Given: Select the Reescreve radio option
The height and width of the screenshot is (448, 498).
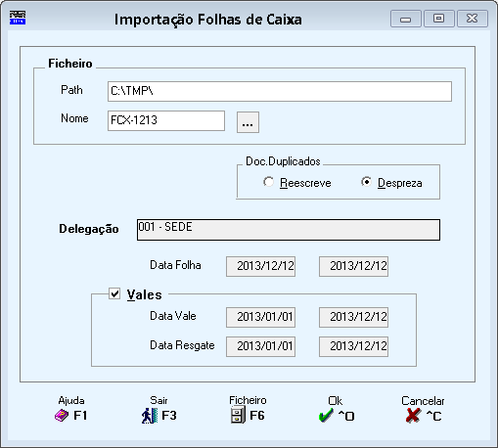Looking at the screenshot, I should coord(268,182).
